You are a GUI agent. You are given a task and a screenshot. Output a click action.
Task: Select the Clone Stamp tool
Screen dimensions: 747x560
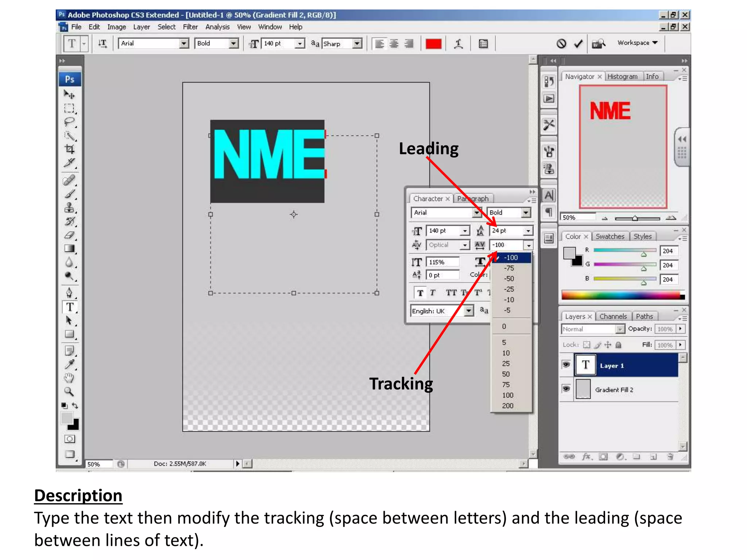click(69, 208)
